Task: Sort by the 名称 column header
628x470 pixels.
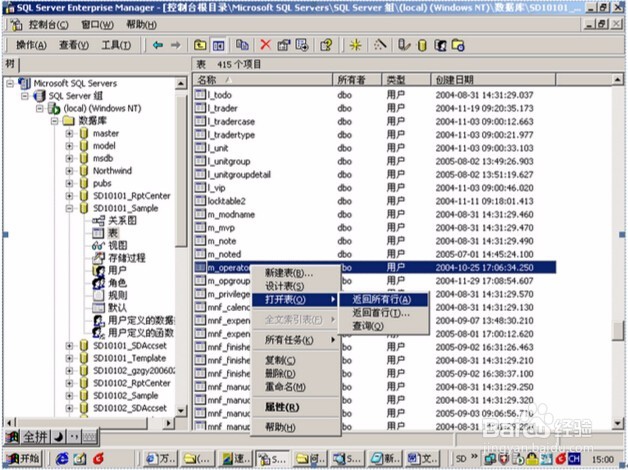Action: click(x=263, y=80)
